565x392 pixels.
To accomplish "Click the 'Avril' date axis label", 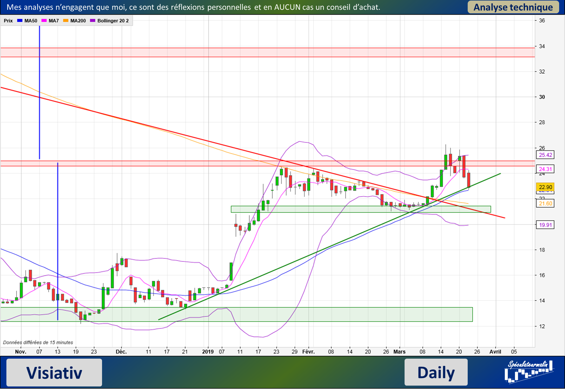I will (495, 352).
